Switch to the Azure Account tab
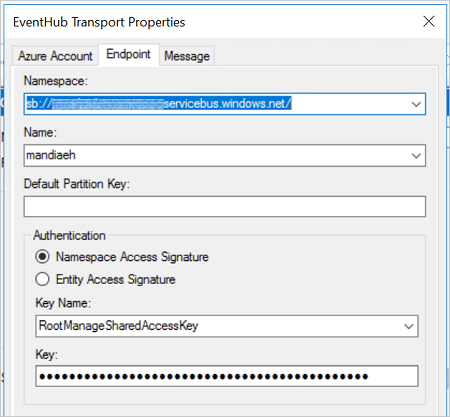 click(x=55, y=56)
